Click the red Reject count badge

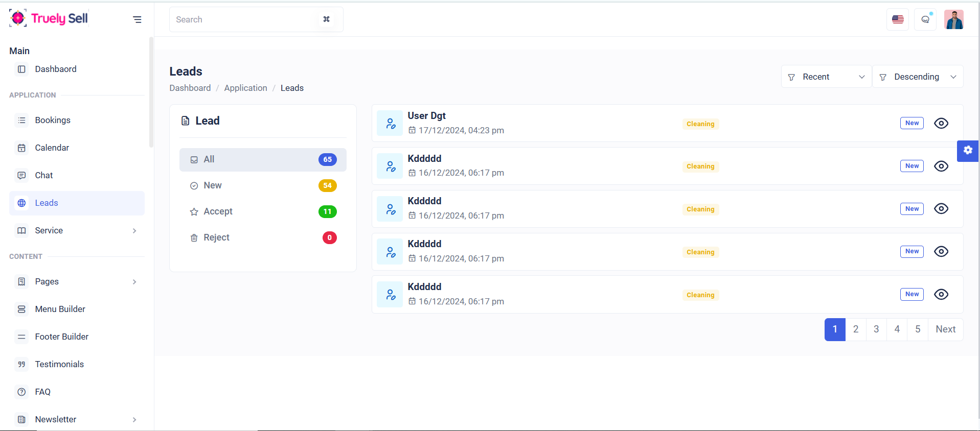329,237
